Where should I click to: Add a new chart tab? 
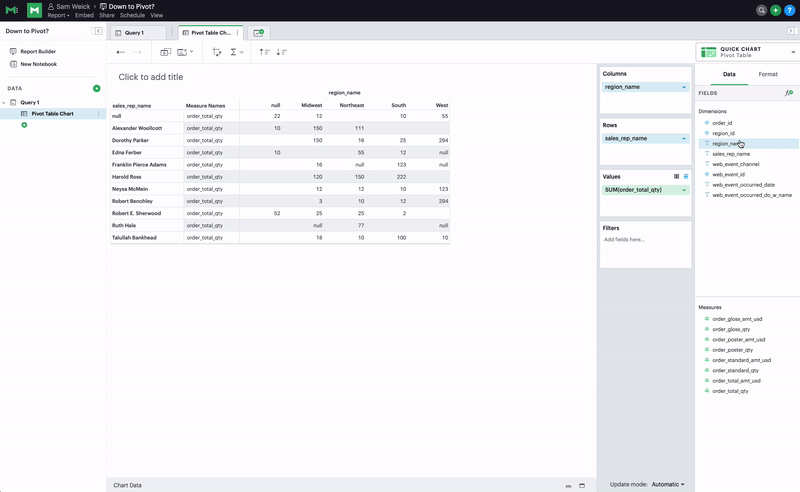[258, 33]
